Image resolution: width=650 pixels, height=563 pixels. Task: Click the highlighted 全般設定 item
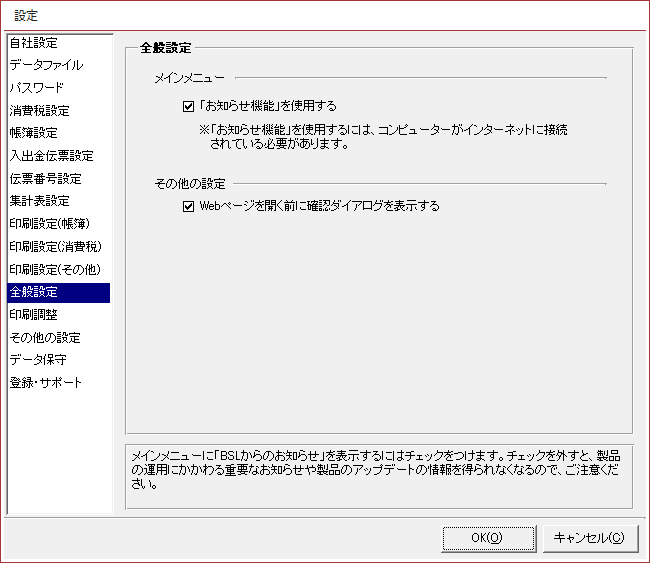[x=34, y=293]
